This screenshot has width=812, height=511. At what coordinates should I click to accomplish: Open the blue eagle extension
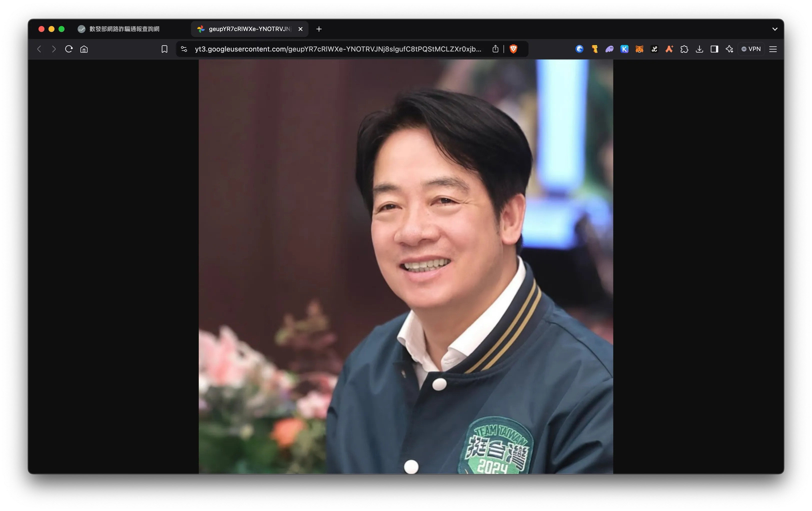(579, 49)
